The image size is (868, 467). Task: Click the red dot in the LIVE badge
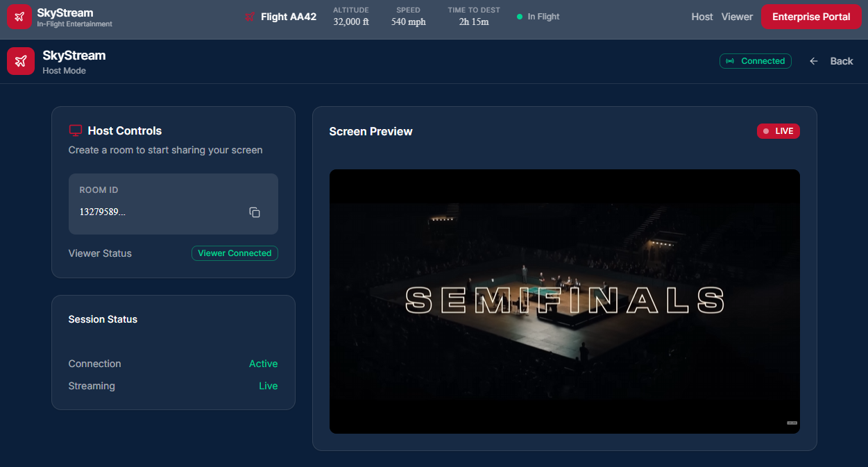point(766,131)
